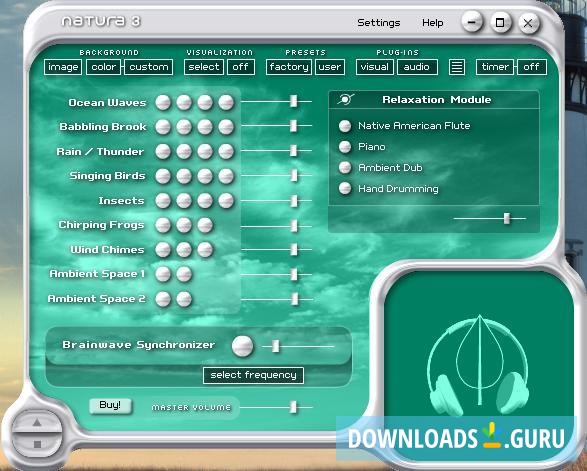Minimize the Natura 3 window
Viewport: 587px width, 471px height.
pos(472,22)
